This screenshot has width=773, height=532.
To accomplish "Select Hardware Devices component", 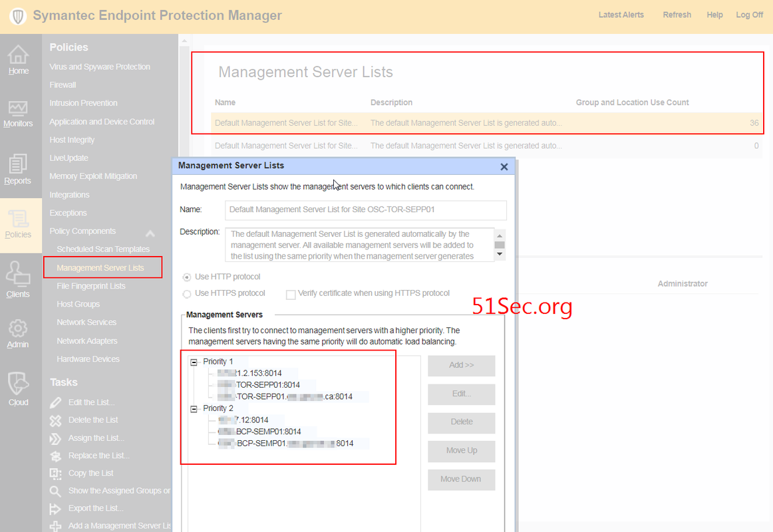I will click(x=88, y=359).
